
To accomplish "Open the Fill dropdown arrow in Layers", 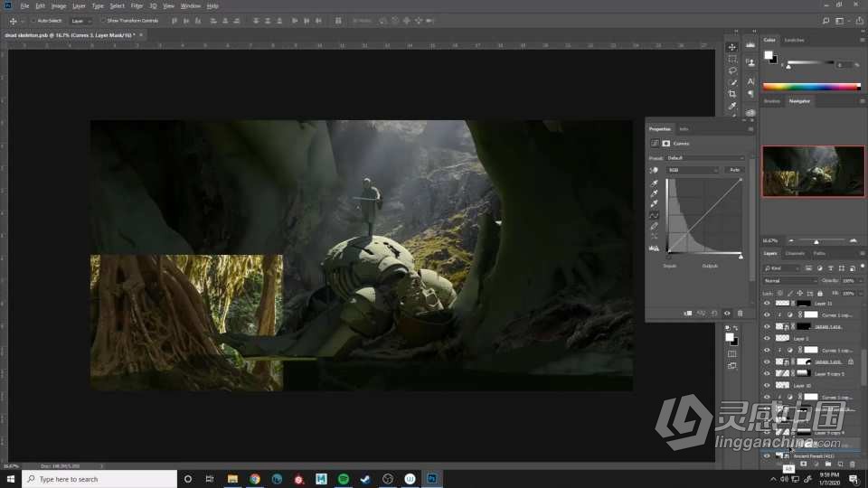I will pyautogui.click(x=862, y=293).
